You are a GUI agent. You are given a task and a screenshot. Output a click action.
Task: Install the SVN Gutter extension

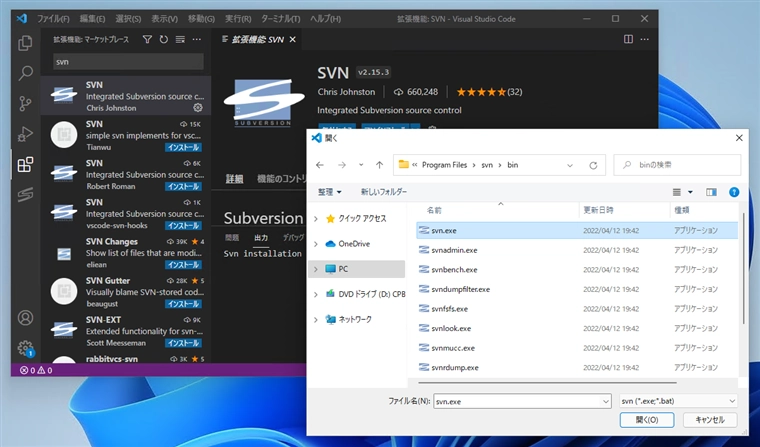click(183, 304)
